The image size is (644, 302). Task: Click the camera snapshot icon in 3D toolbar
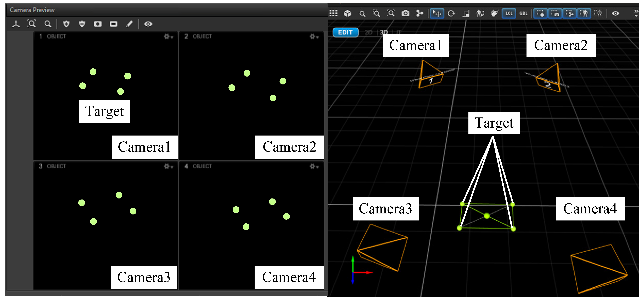click(x=405, y=13)
